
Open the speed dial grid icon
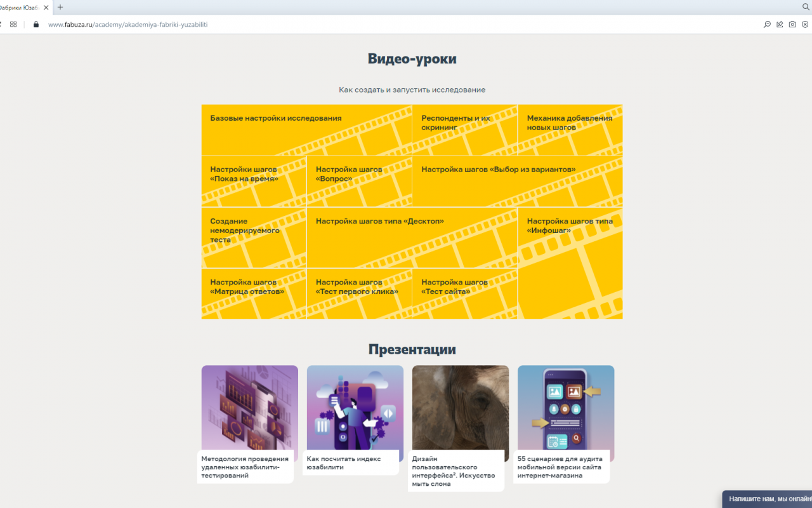[x=13, y=24]
